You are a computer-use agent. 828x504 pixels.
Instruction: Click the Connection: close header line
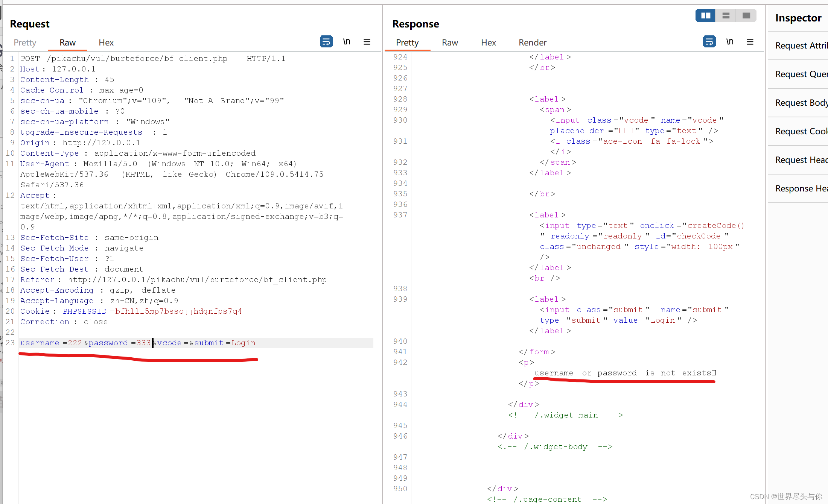coord(64,322)
